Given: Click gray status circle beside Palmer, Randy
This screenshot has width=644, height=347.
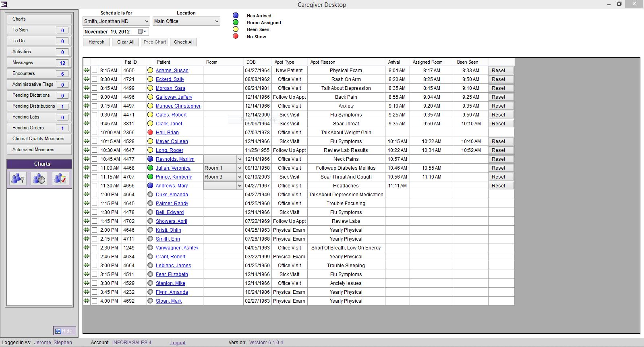Looking at the screenshot, I should (150, 204).
